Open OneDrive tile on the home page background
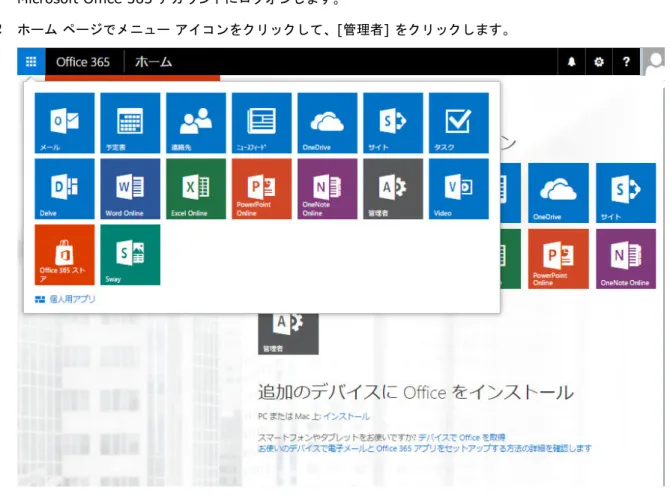 point(558,193)
